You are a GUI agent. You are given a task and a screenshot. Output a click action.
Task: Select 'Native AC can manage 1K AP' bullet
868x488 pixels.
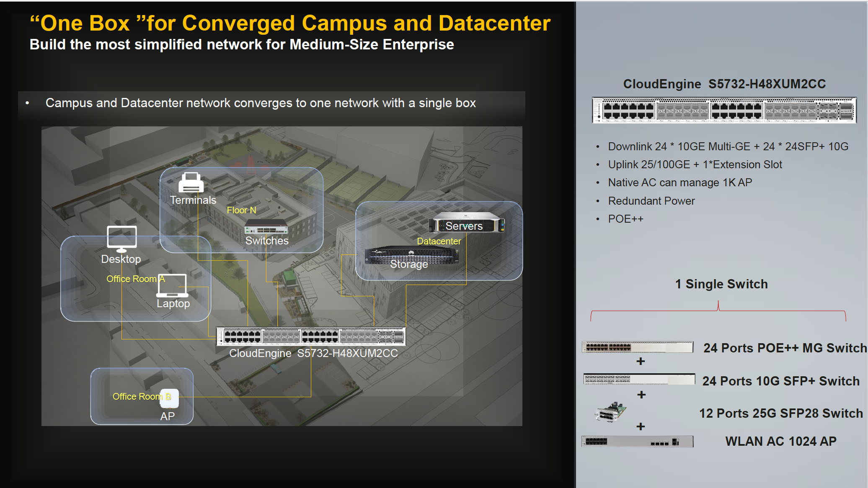coord(680,182)
